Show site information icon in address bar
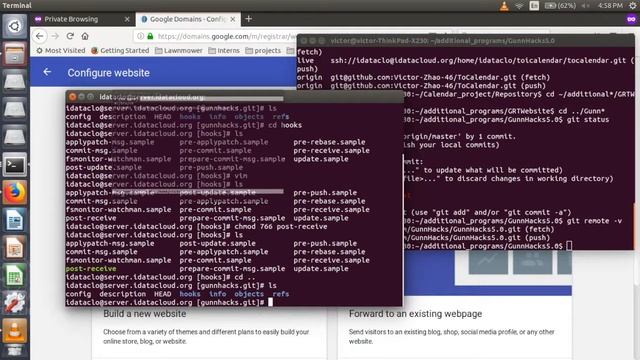The width and height of the screenshot is (640, 360). pos(140,36)
